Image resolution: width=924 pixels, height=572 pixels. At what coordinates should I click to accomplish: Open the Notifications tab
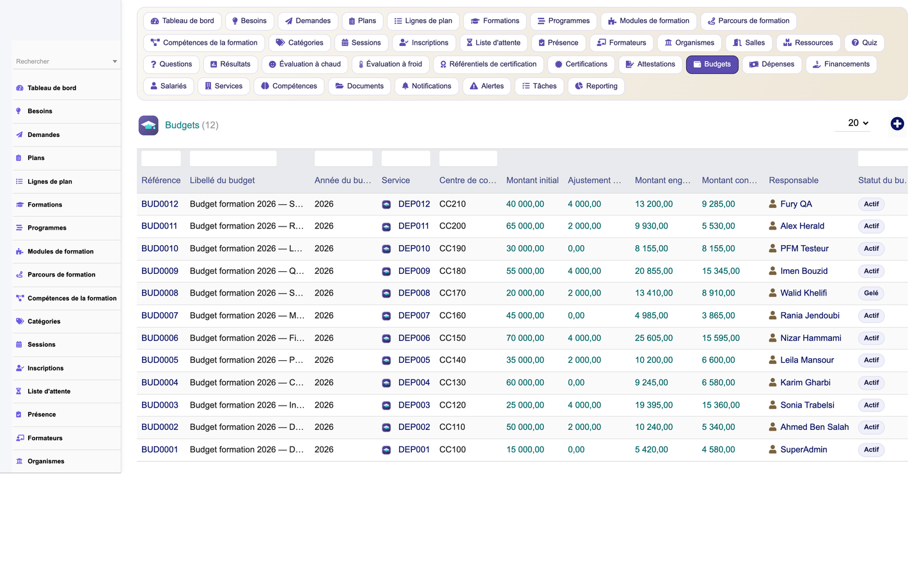coord(427,86)
